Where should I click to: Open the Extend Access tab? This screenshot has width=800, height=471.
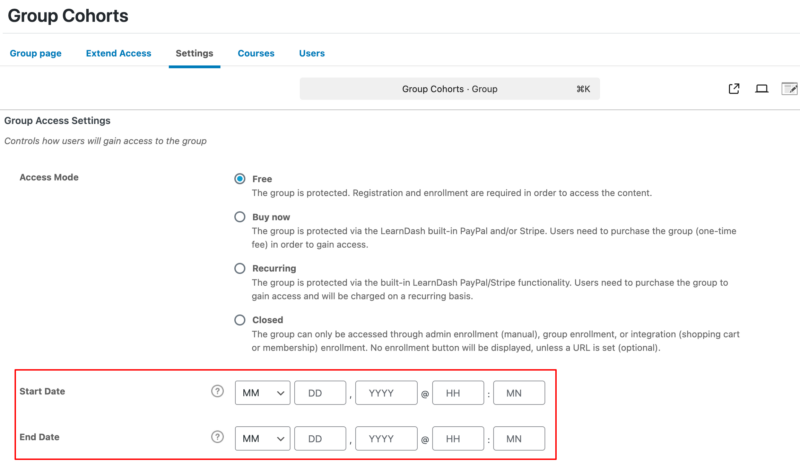(x=118, y=53)
